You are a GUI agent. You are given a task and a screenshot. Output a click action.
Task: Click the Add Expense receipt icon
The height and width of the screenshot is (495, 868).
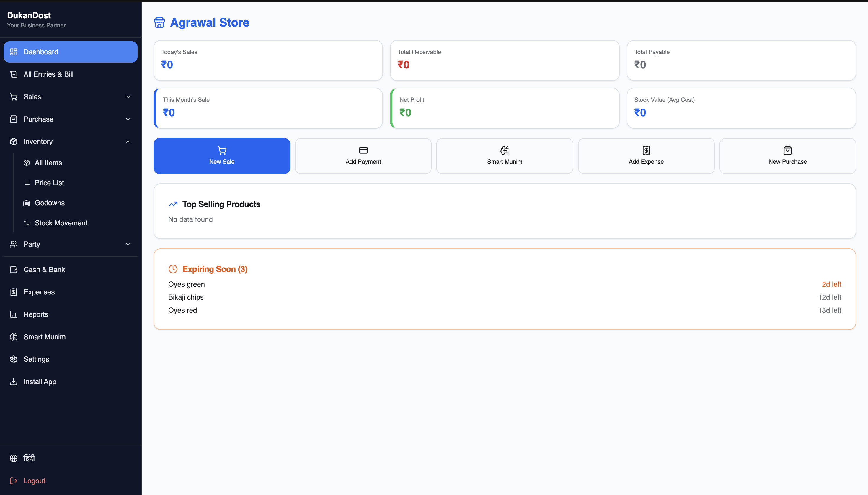click(x=646, y=150)
